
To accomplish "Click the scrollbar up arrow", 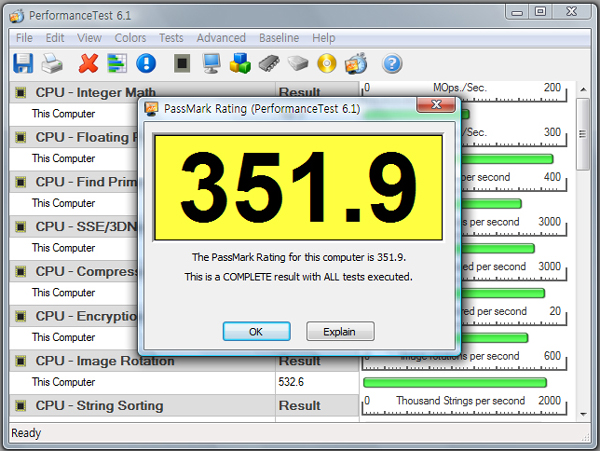I will click(x=583, y=90).
